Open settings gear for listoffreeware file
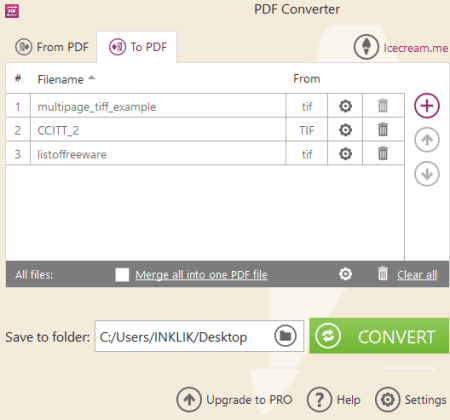The image size is (450, 420). click(x=345, y=154)
